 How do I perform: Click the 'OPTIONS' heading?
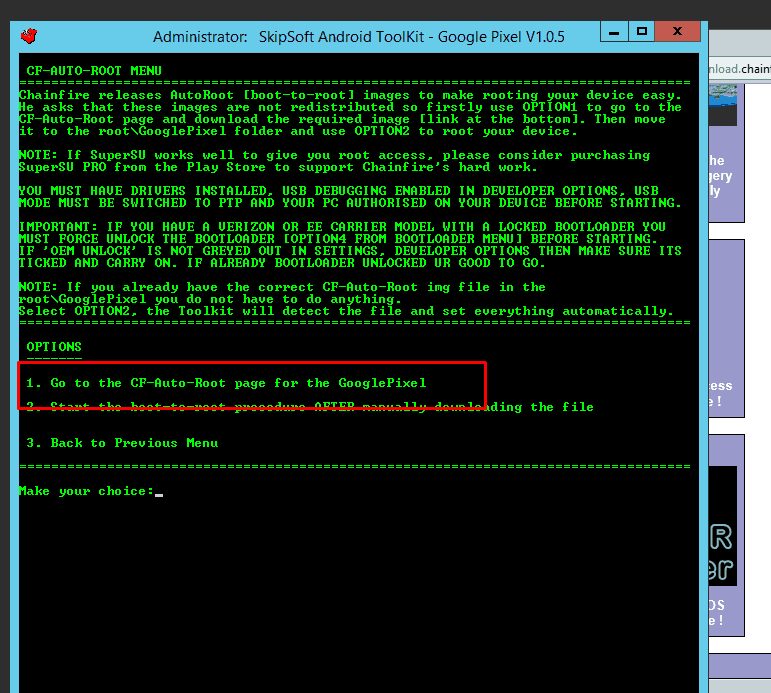click(x=54, y=347)
